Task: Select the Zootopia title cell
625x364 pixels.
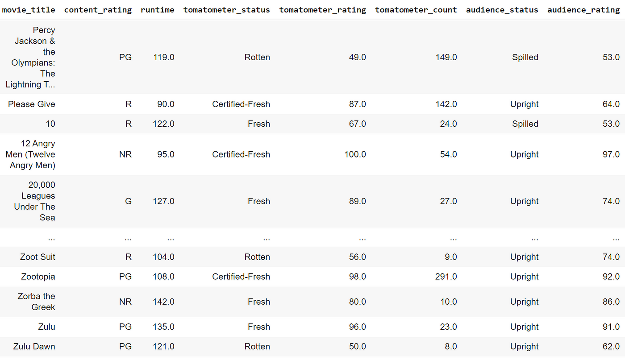Action: click(38, 277)
